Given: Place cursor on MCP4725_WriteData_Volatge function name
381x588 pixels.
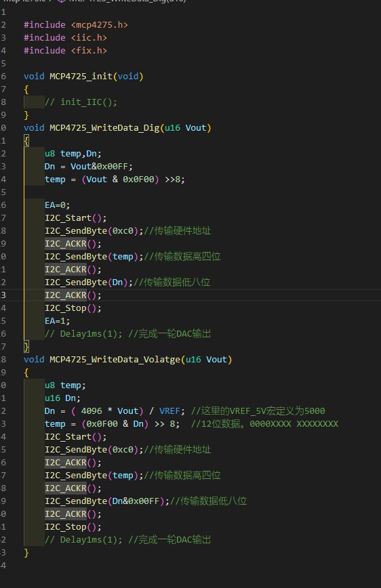Looking at the screenshot, I should (x=115, y=360).
